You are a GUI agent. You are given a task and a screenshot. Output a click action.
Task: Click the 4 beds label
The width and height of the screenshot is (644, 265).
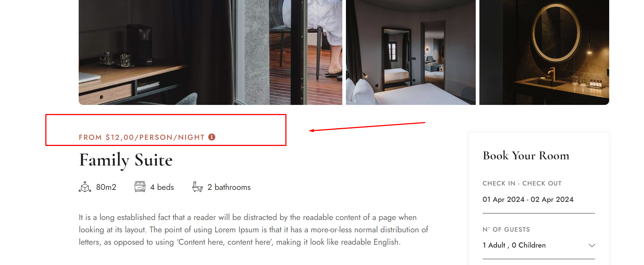point(162,187)
